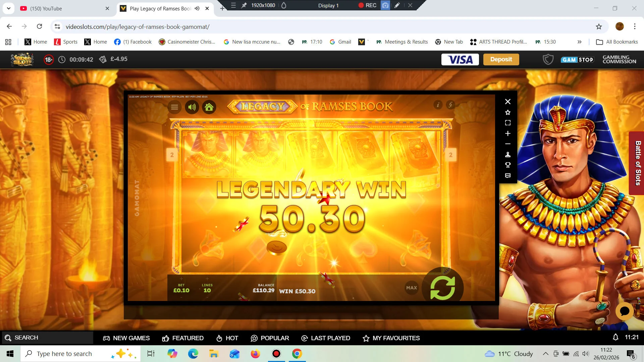Shrink game with minus icon
The width and height of the screenshot is (644, 362).
tap(508, 144)
